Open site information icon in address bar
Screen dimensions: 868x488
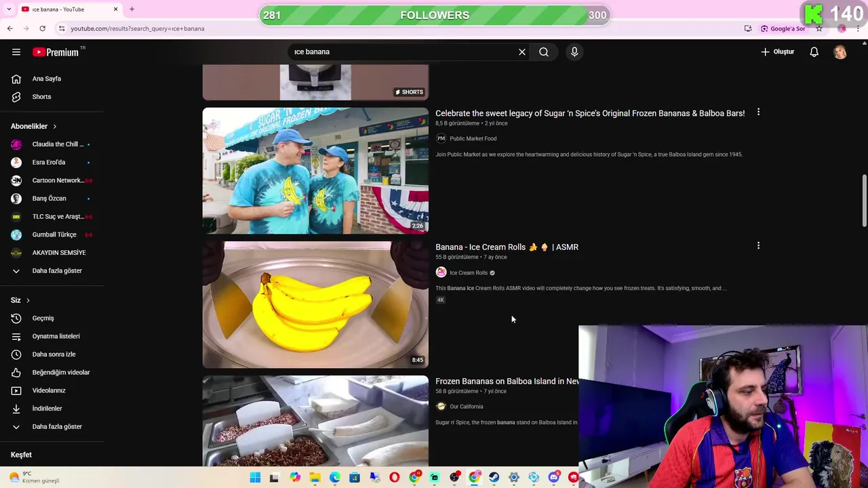click(x=62, y=28)
